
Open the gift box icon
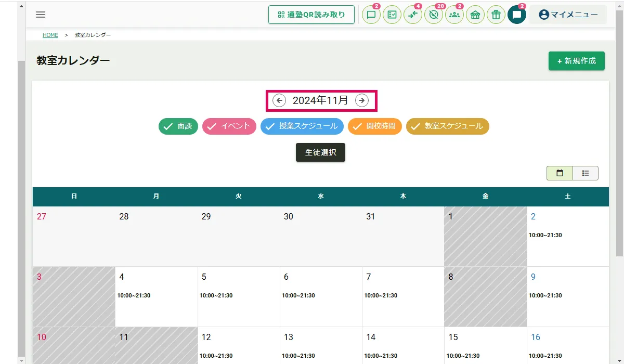coord(496,15)
